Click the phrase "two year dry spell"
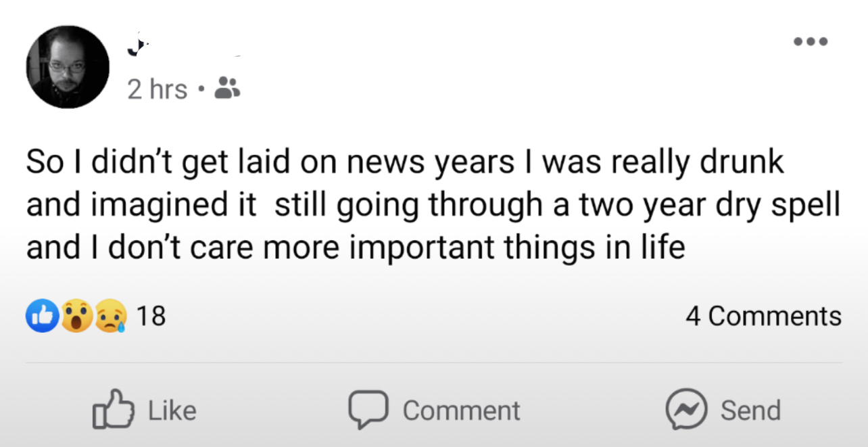Screen dimensions: 868x447 click(708, 206)
